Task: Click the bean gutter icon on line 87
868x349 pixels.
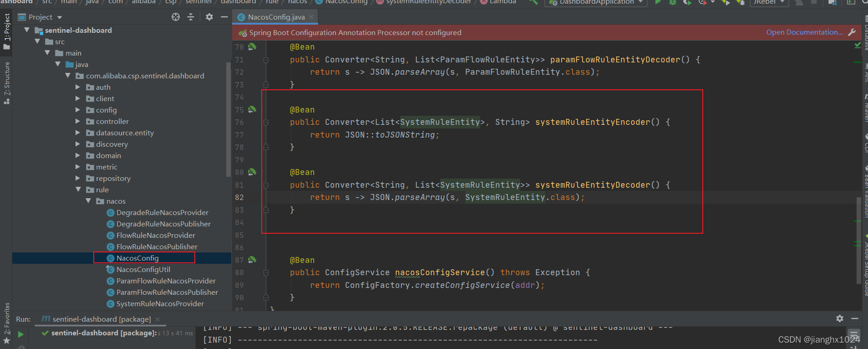Action: pos(252,260)
